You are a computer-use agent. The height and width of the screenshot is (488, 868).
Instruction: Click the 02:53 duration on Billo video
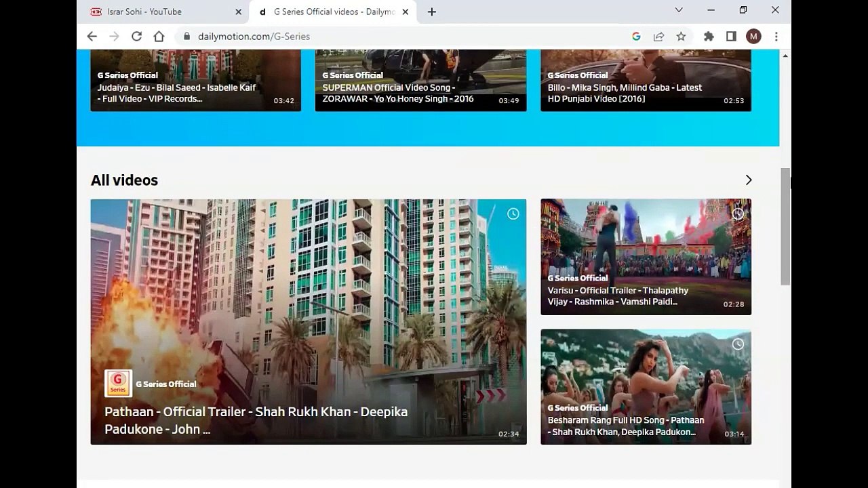734,101
